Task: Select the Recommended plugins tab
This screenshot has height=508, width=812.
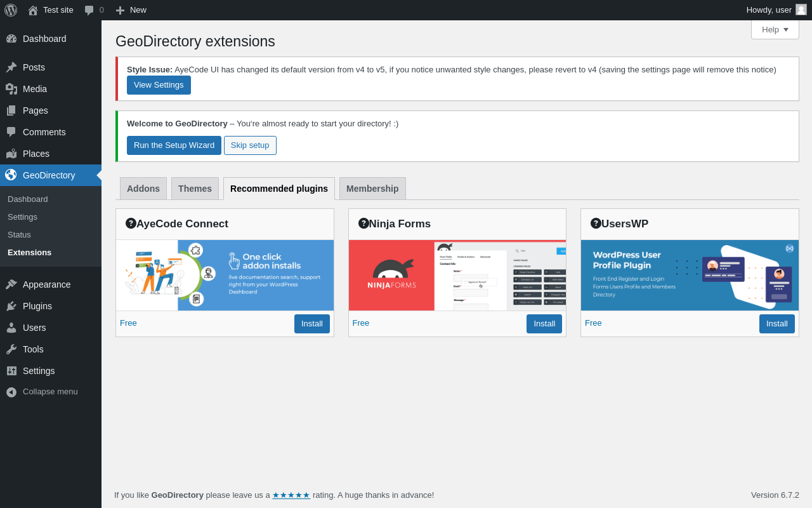Action: [279, 189]
